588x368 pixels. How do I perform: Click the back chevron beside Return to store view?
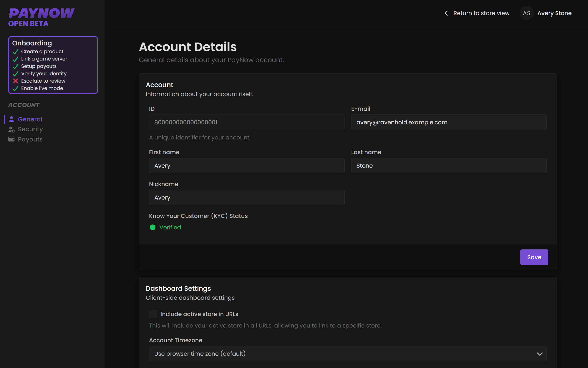coord(446,13)
